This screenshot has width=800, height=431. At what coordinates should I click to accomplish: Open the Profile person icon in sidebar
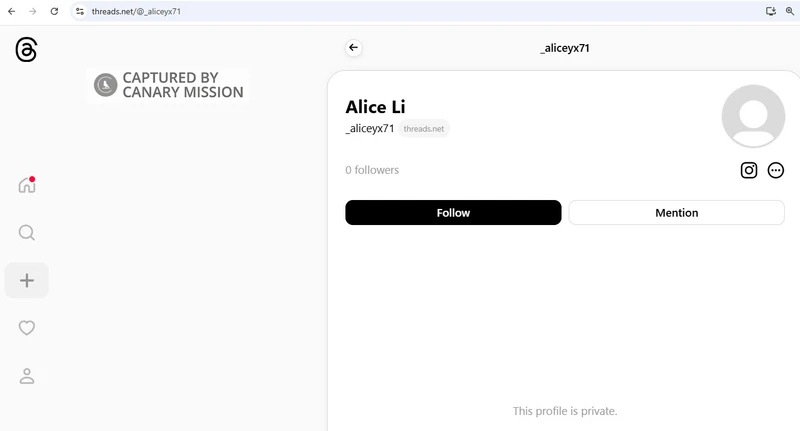(x=27, y=376)
